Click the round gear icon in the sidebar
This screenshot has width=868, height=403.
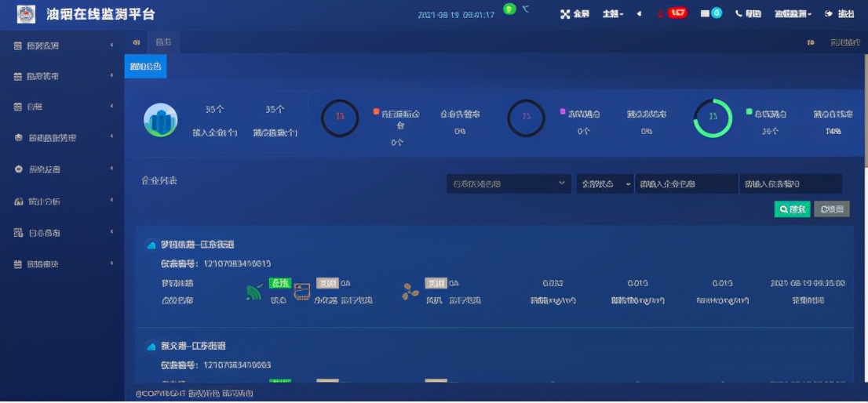click(18, 169)
